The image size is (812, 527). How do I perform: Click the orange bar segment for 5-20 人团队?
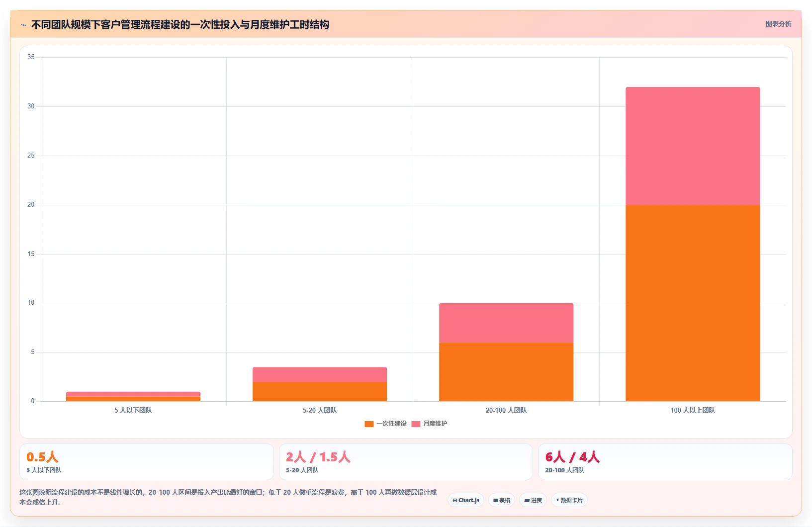point(320,391)
